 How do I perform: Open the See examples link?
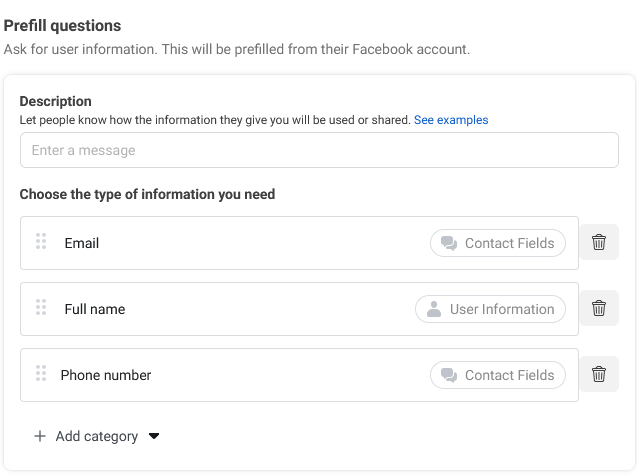coord(451,120)
